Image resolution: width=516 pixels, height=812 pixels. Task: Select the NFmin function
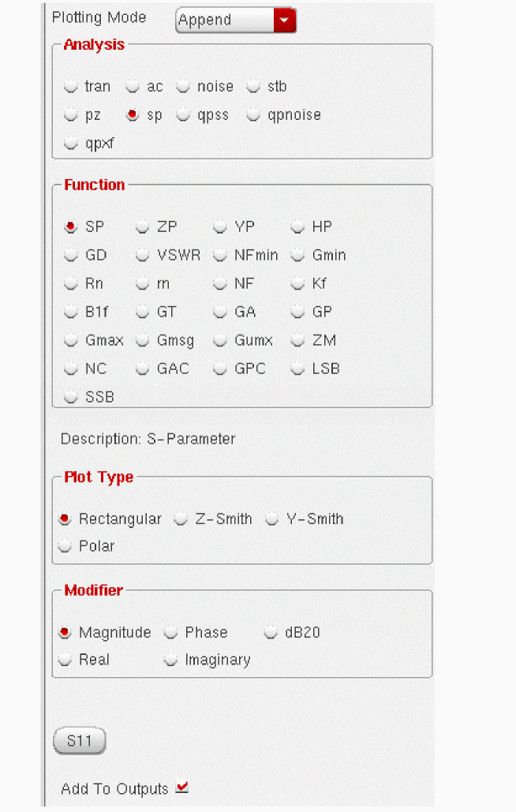pyautogui.click(x=220, y=256)
